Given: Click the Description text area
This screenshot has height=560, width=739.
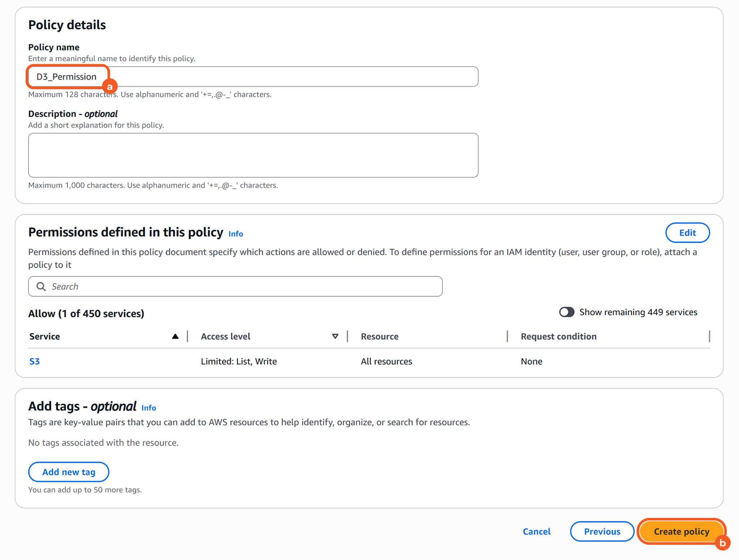Looking at the screenshot, I should coord(253,155).
